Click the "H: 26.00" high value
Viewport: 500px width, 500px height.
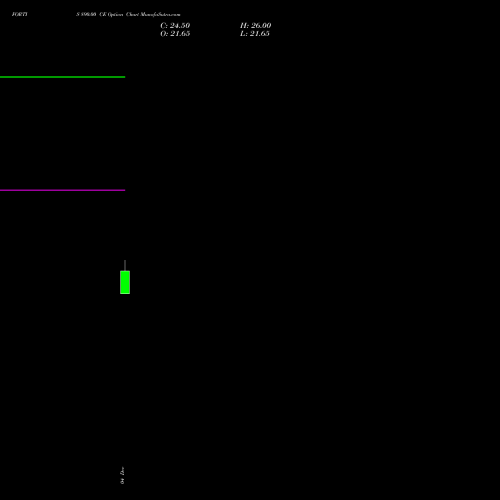(x=255, y=26)
